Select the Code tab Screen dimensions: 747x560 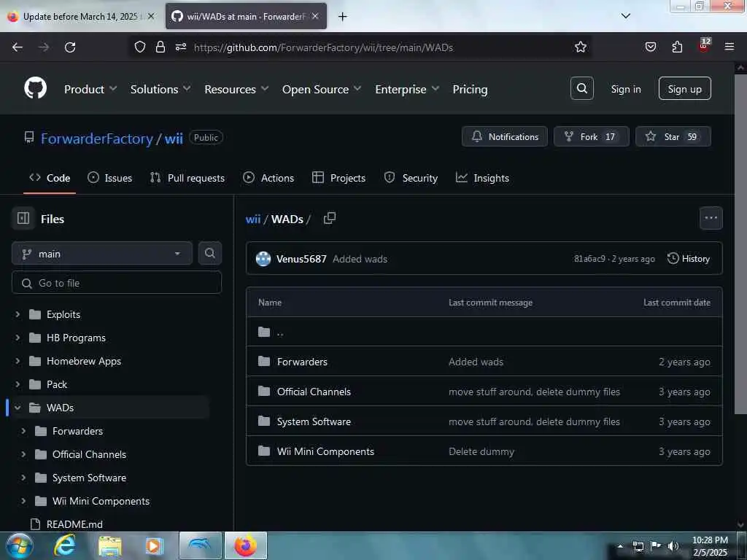click(x=50, y=178)
